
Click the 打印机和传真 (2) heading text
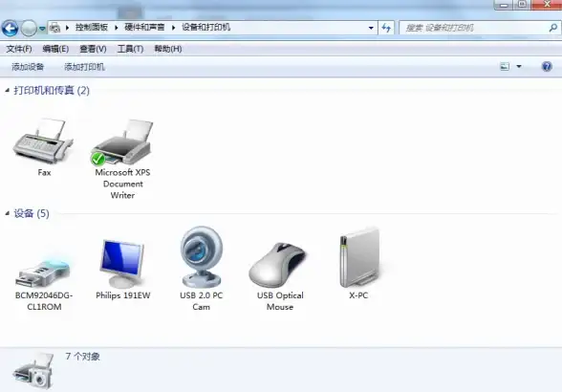(52, 91)
